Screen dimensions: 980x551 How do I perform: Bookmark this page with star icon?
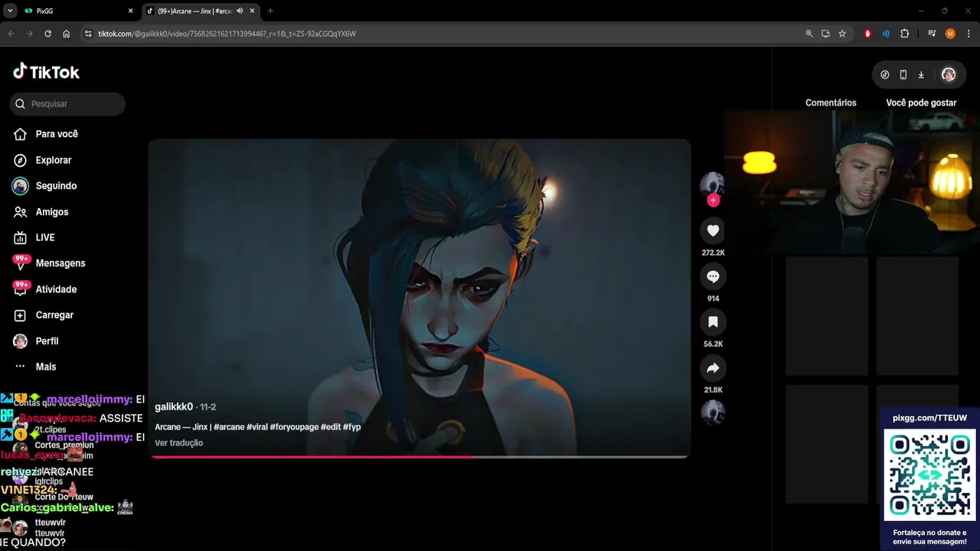[x=842, y=34]
